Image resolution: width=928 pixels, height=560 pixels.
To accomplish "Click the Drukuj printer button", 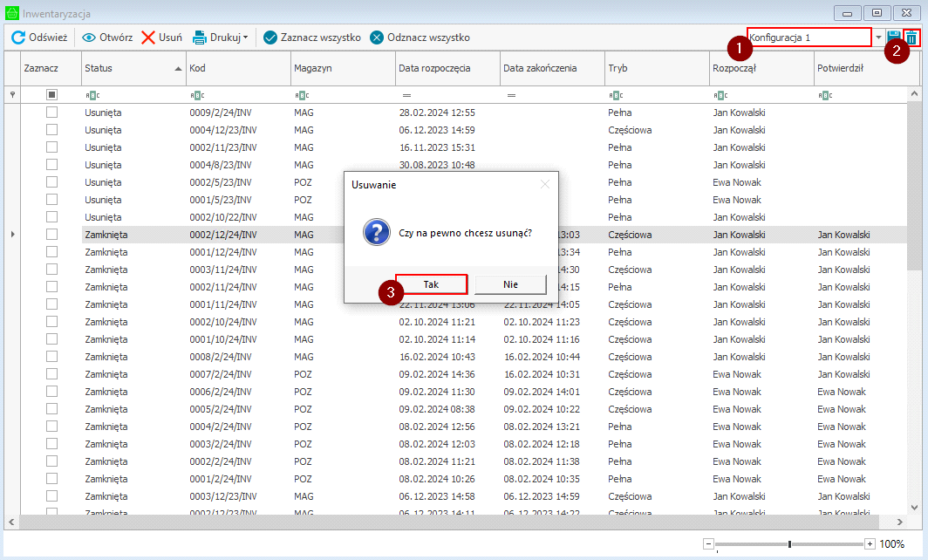I will coord(216,38).
